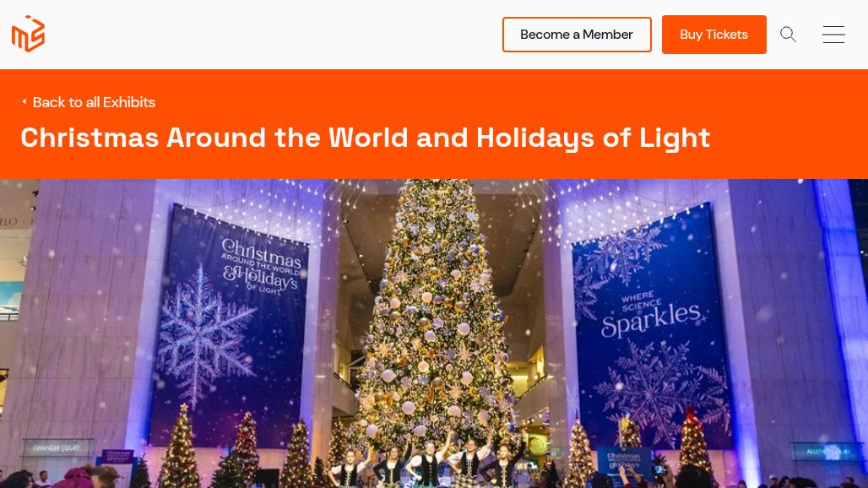Click the Allstate Court sign

[x=827, y=452]
